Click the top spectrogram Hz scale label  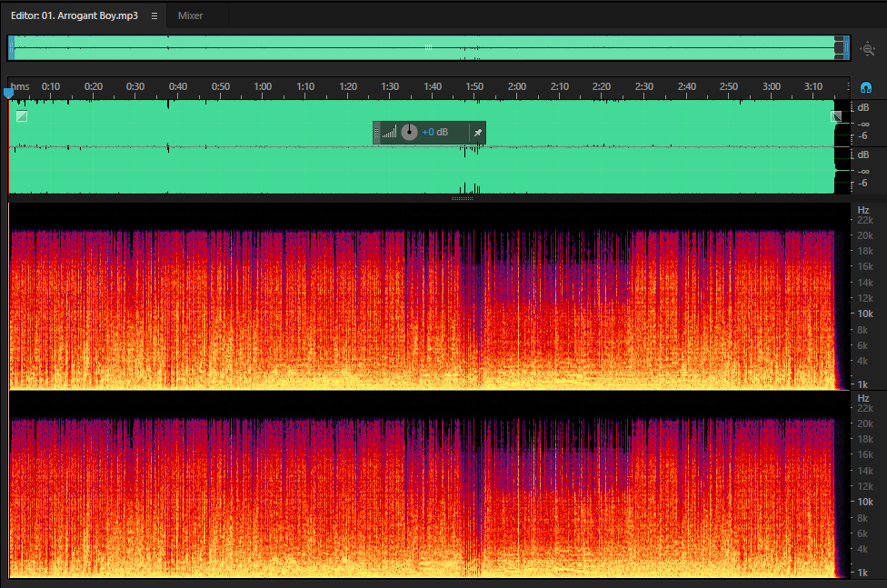coord(863,210)
